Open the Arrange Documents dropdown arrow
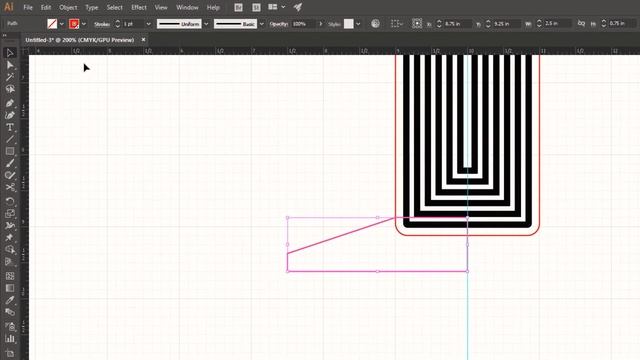 [x=283, y=7]
